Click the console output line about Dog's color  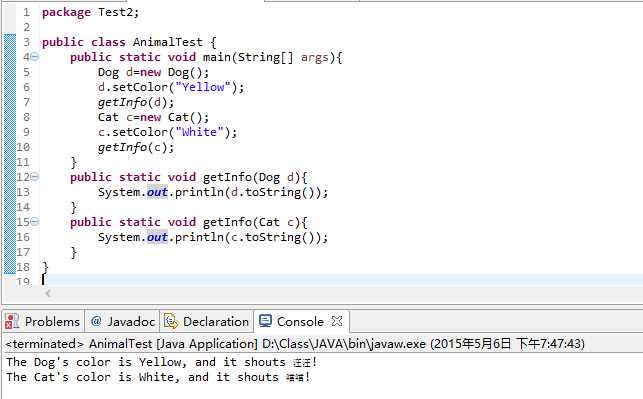click(161, 362)
